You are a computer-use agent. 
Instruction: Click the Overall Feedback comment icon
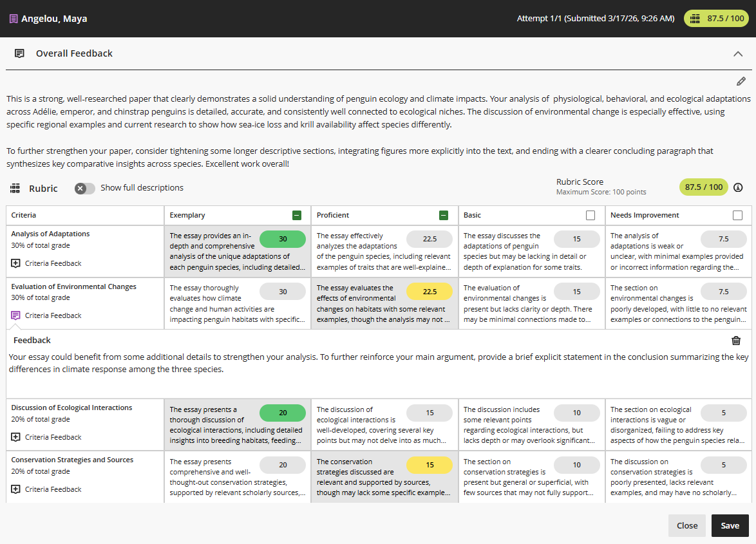19,53
